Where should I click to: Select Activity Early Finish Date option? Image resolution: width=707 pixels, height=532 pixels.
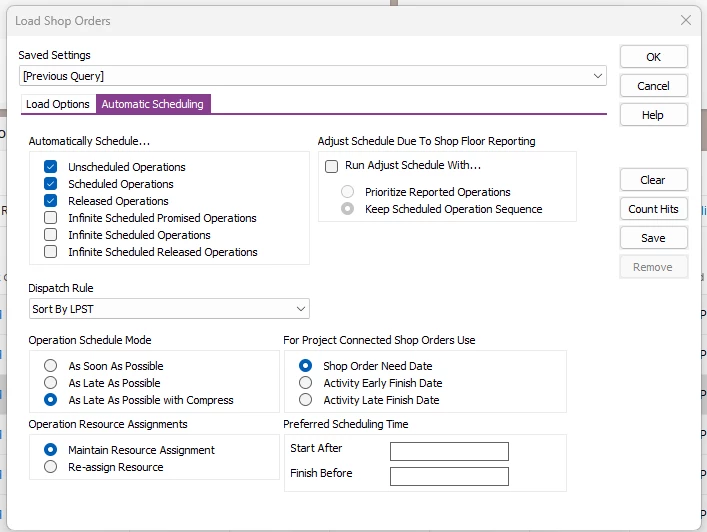click(x=306, y=383)
